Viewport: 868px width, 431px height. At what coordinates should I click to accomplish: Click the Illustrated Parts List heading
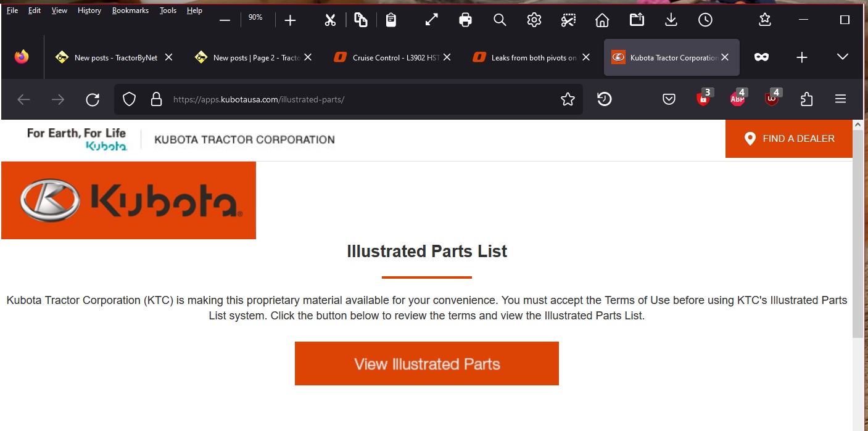pyautogui.click(x=427, y=252)
